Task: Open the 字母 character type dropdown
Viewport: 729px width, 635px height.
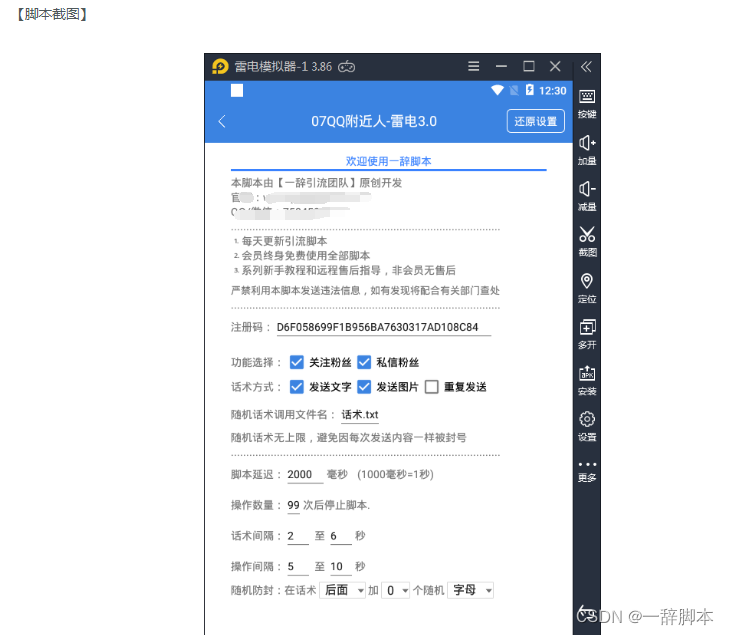Action: 471,590
